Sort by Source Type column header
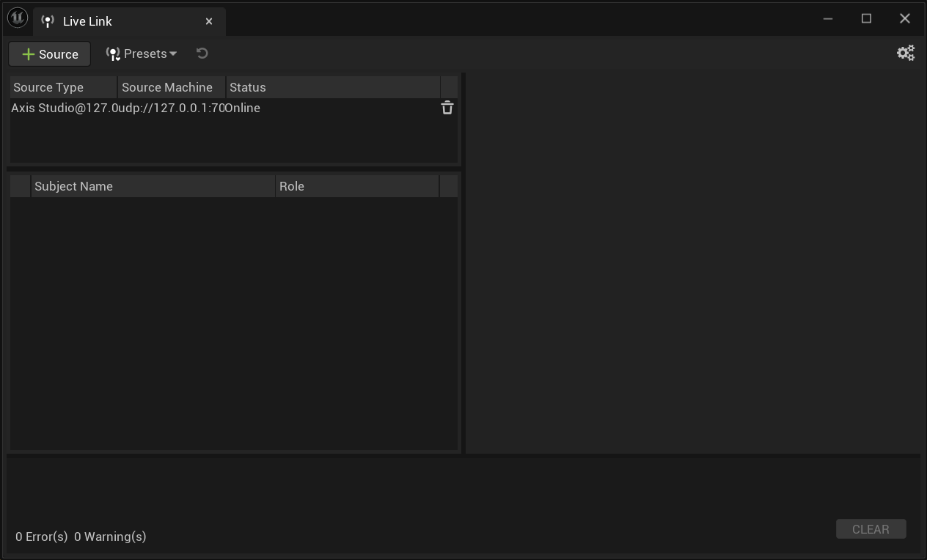The width and height of the screenshot is (927, 560). coord(64,87)
